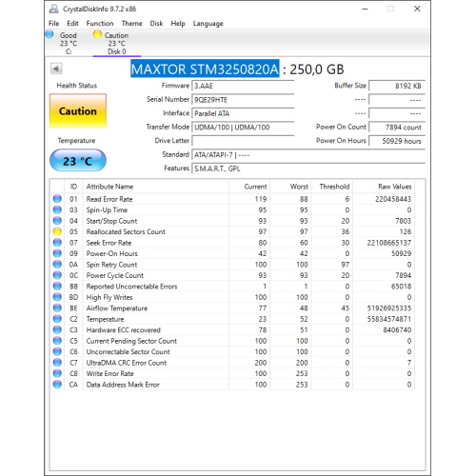The height and width of the screenshot is (476, 476).
Task: Click the Power On Count field 7894 count
Action: pos(397,128)
